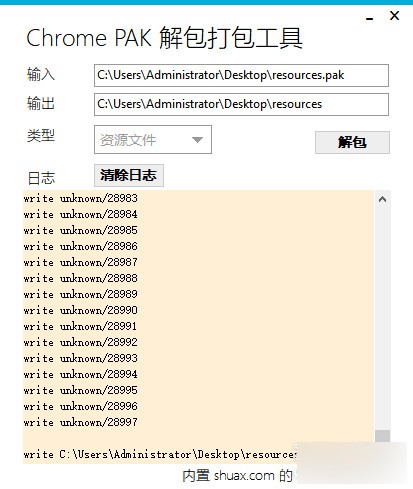This screenshot has height=489, width=413.
Task: Click the 清除日志 clear log button
Action: pos(129,175)
